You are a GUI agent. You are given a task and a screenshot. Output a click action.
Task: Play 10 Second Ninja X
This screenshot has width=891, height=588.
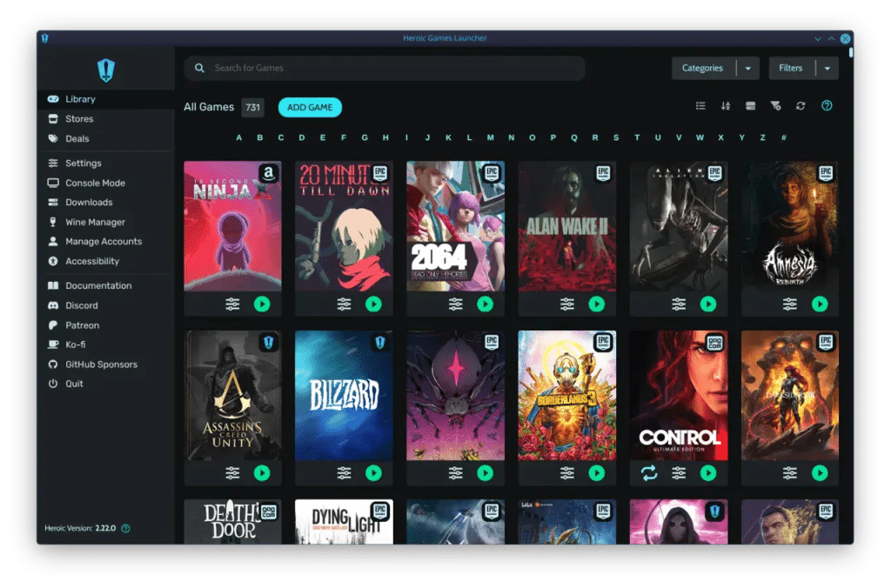[x=262, y=304]
